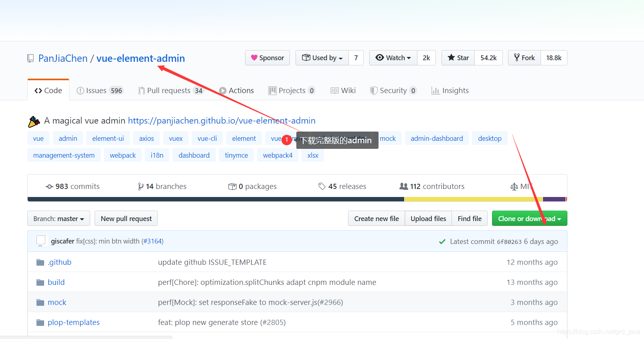Select the xlsx topic tag
Screen dimensions: 644x339
click(x=313, y=155)
